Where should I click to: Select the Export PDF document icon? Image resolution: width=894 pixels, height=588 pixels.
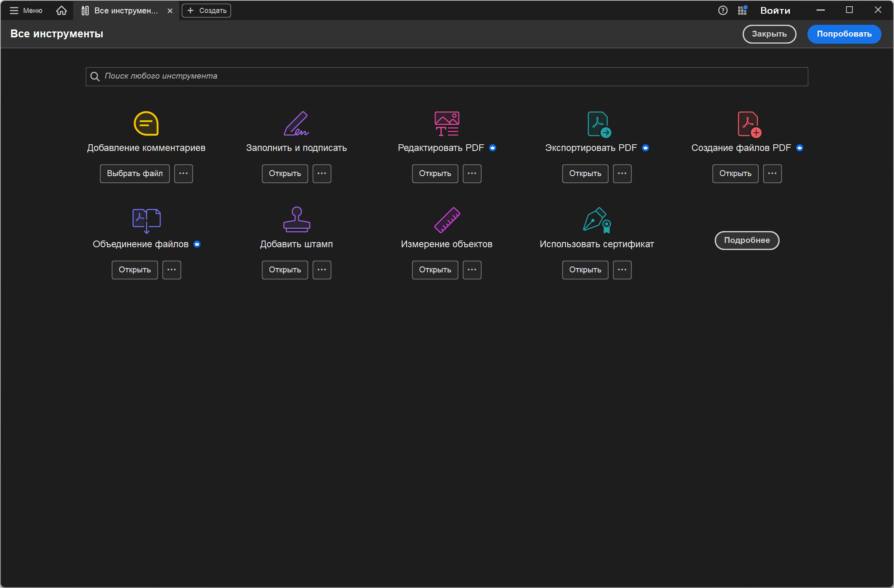click(599, 124)
